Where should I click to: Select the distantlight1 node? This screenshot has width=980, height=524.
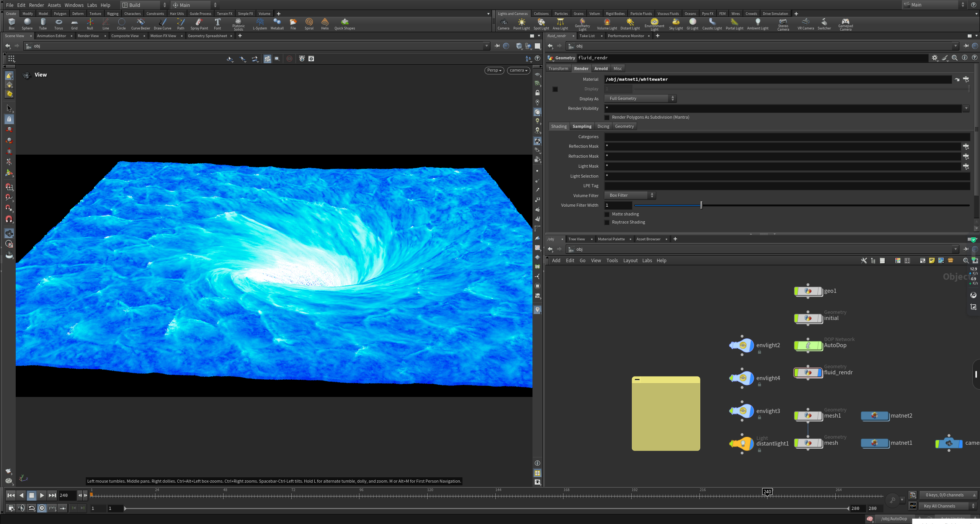[x=743, y=444]
